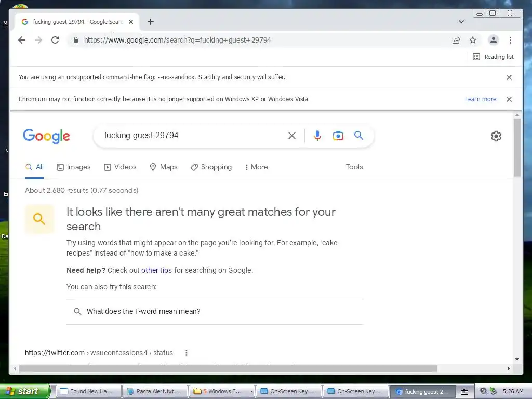
Task: Click the scroll right arrow
Action: click(x=508, y=368)
